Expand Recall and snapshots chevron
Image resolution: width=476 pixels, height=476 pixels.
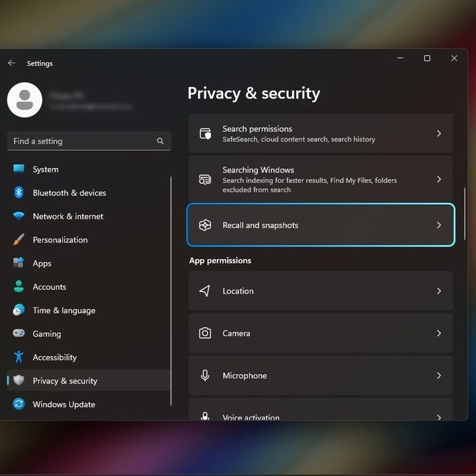[439, 225]
